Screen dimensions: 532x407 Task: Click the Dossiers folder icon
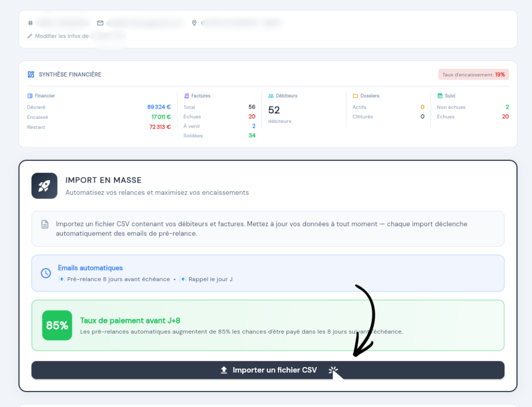pos(355,96)
